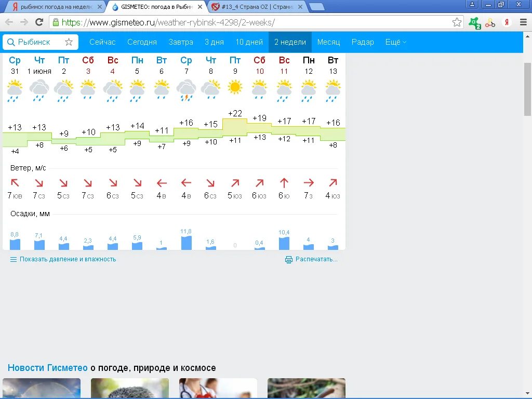The height and width of the screenshot is (399, 532).
Task: Click the Сб 3 day header
Action: coord(88,65)
